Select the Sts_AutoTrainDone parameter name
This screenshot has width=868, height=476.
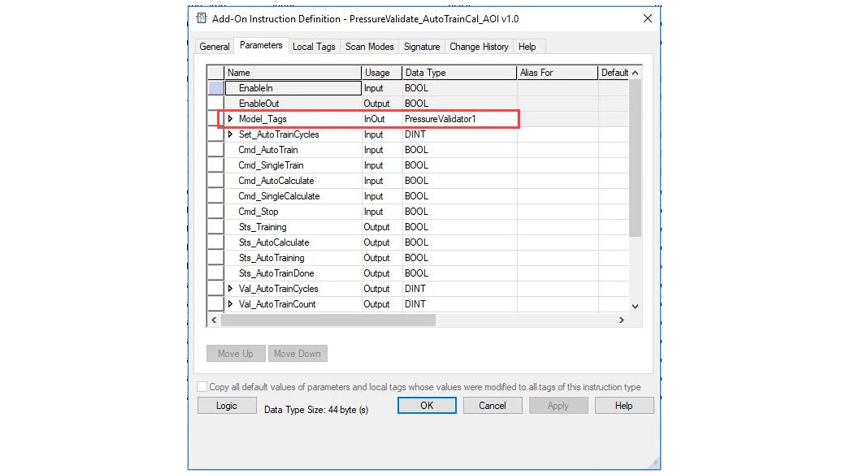click(x=276, y=273)
